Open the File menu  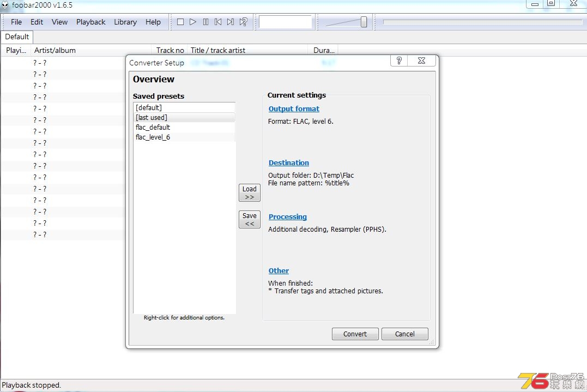pos(16,22)
